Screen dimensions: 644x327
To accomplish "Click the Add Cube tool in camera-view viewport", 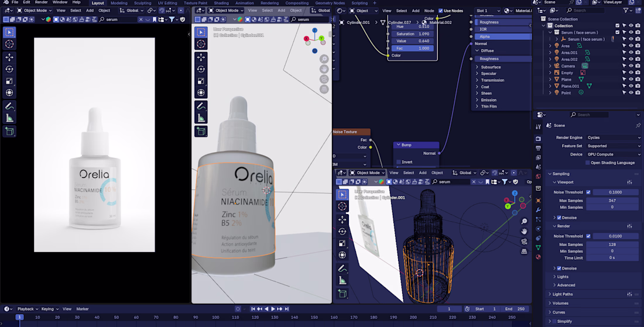I will (9, 131).
